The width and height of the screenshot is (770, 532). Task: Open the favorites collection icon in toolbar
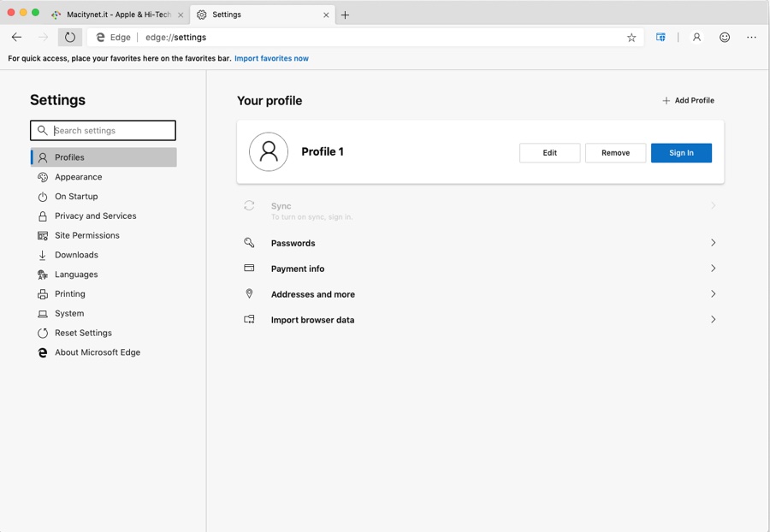click(660, 38)
